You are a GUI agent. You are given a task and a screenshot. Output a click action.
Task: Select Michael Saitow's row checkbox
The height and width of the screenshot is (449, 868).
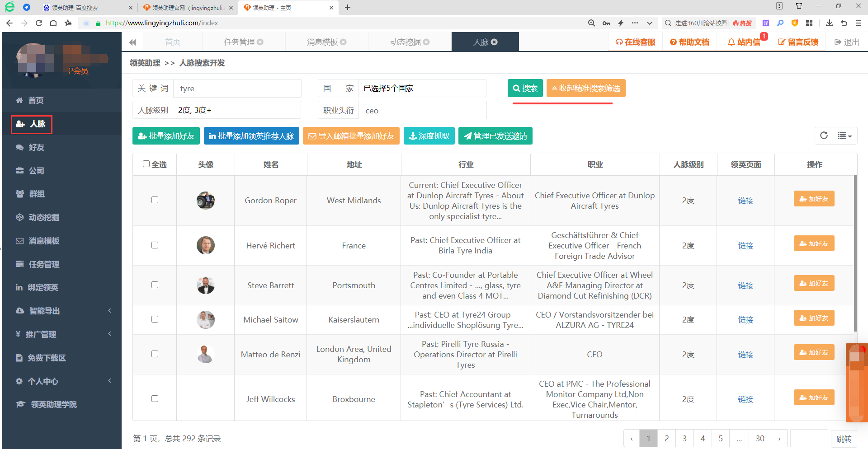155,319
